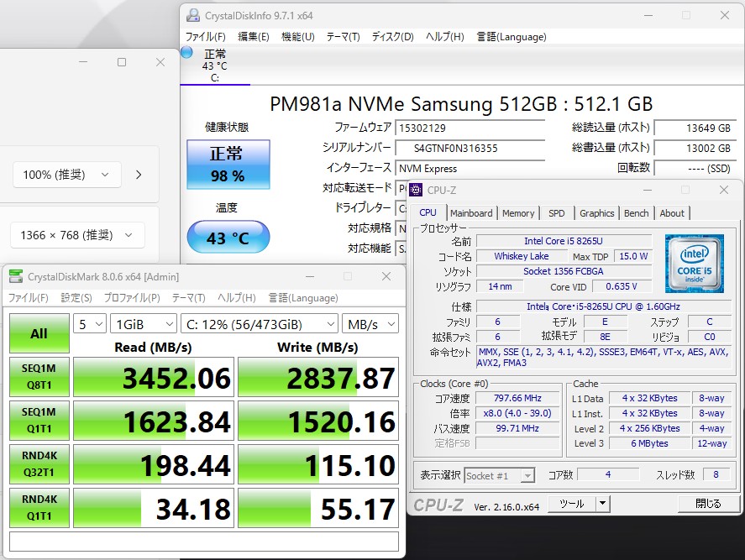Run all benchmarks with the All button
The width and height of the screenshot is (745, 560).
[39, 333]
